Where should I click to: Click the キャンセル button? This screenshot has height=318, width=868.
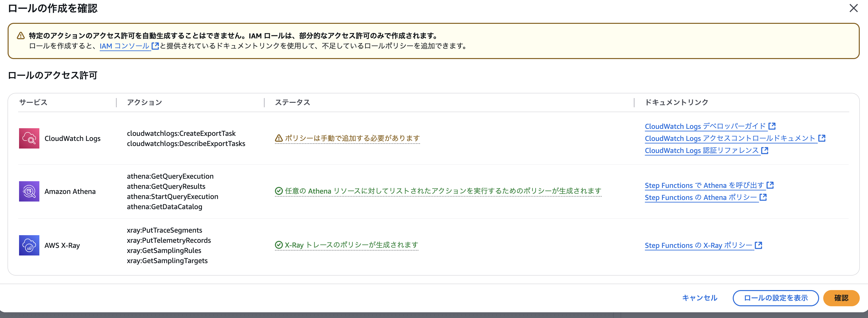coord(699,298)
